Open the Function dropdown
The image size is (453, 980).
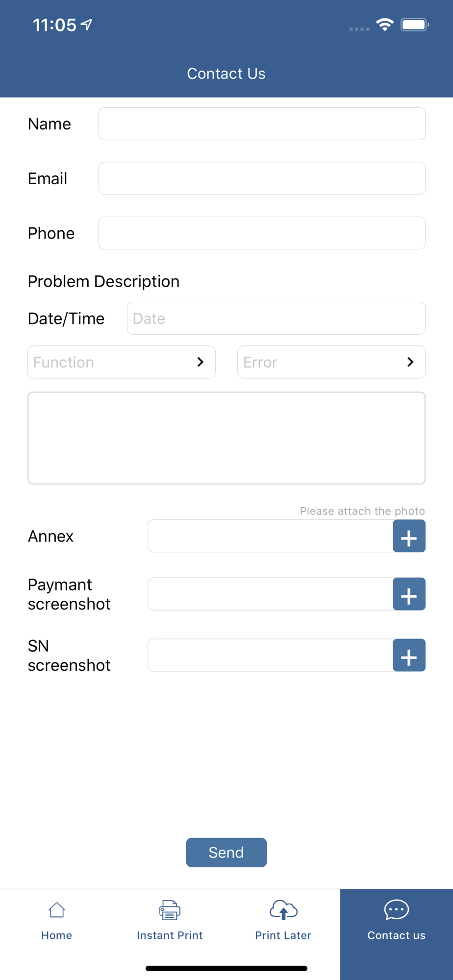113,362
